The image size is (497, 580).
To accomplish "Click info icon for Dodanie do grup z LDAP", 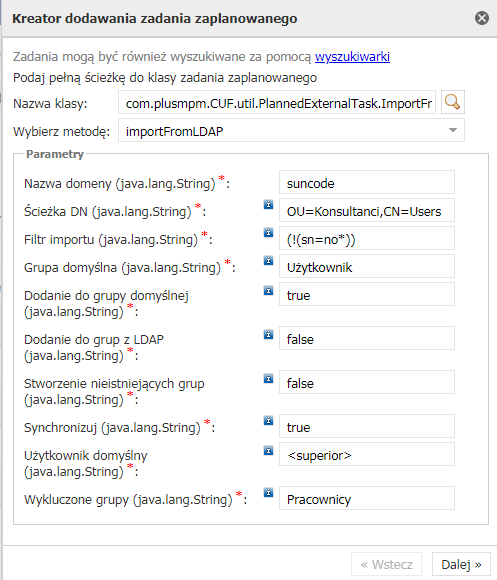I will pos(268,334).
